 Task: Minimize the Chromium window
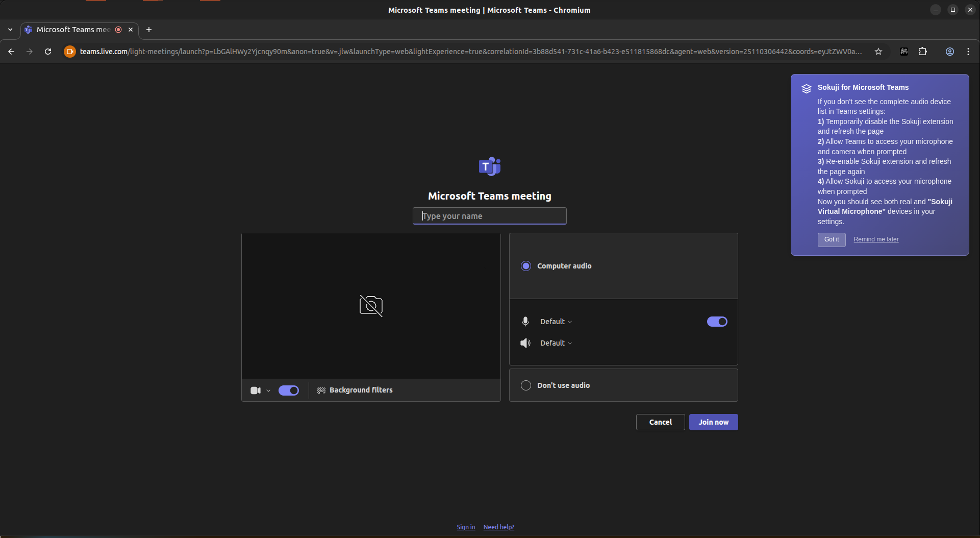point(936,10)
